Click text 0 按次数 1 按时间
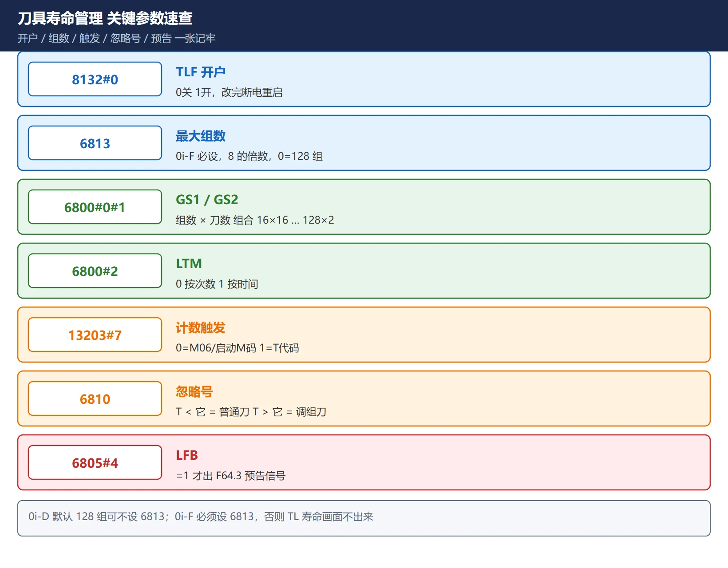The width and height of the screenshot is (728, 568). pos(217,284)
